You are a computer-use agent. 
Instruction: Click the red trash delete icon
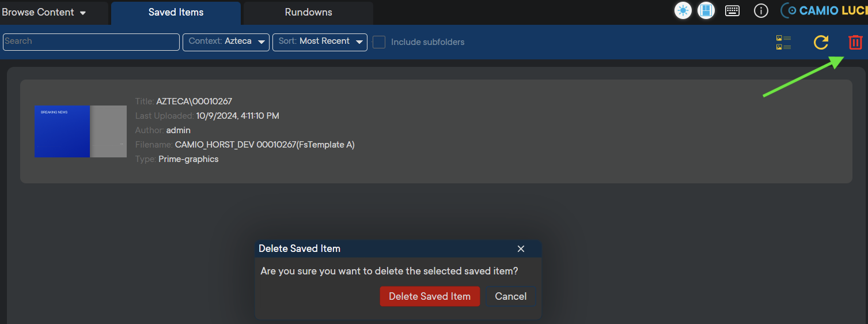click(855, 42)
